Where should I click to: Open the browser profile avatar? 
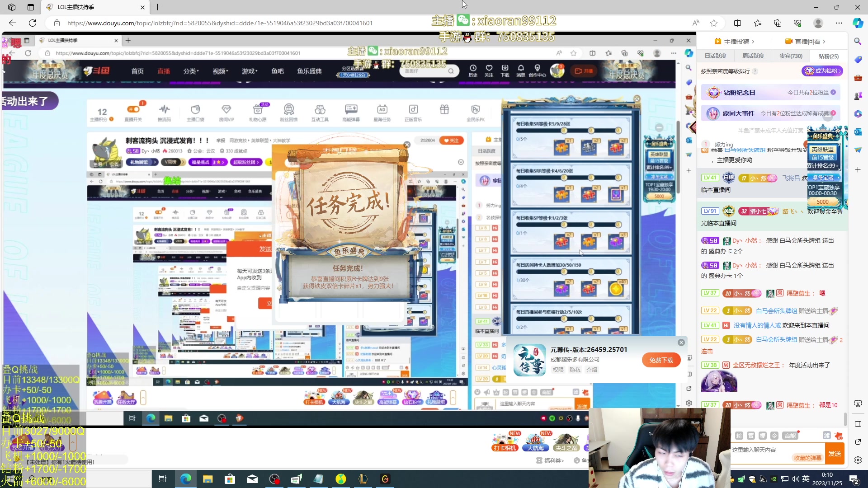(818, 23)
